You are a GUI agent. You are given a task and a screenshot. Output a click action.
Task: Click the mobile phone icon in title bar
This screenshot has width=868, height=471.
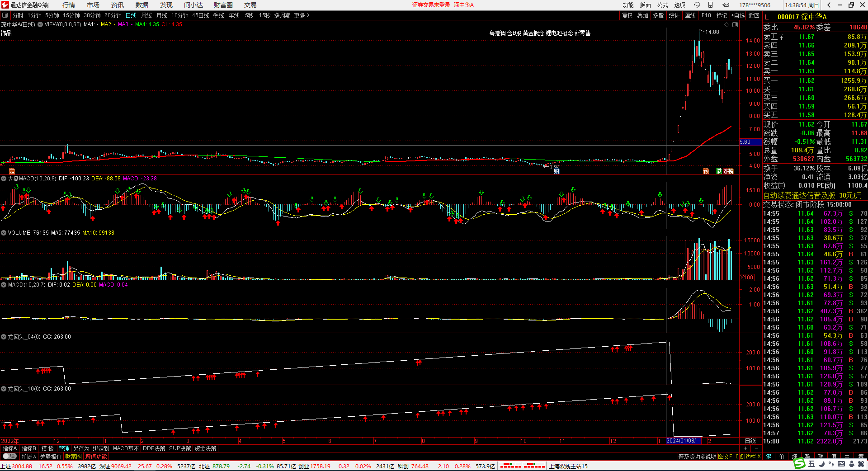click(710, 5)
